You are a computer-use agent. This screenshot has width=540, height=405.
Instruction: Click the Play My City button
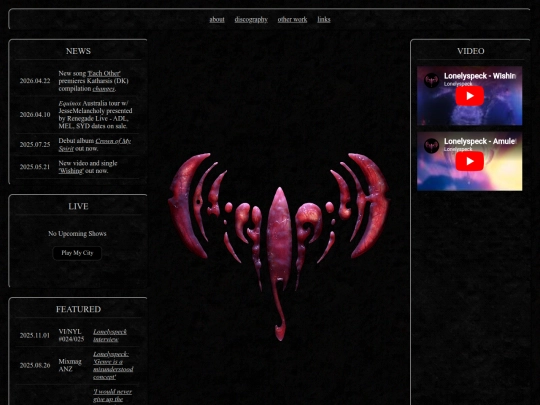77,253
